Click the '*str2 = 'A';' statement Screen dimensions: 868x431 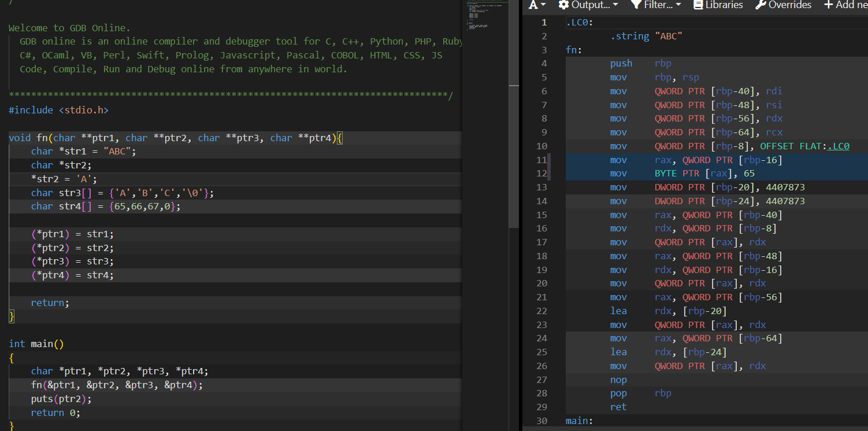pyautogui.click(x=64, y=179)
